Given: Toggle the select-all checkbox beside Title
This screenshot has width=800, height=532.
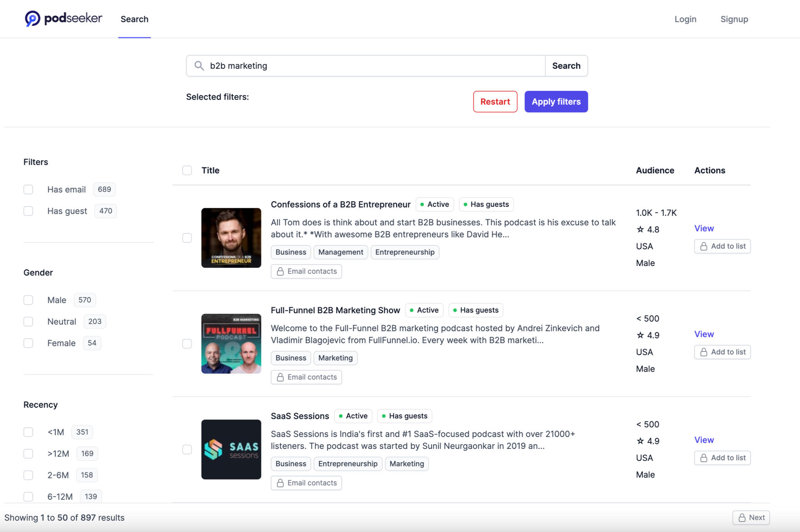Looking at the screenshot, I should pos(187,170).
